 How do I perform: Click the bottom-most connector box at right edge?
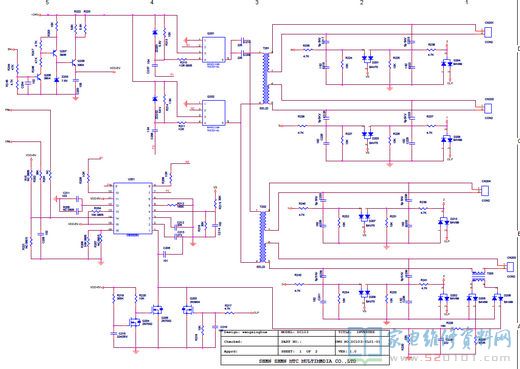pos(510,267)
